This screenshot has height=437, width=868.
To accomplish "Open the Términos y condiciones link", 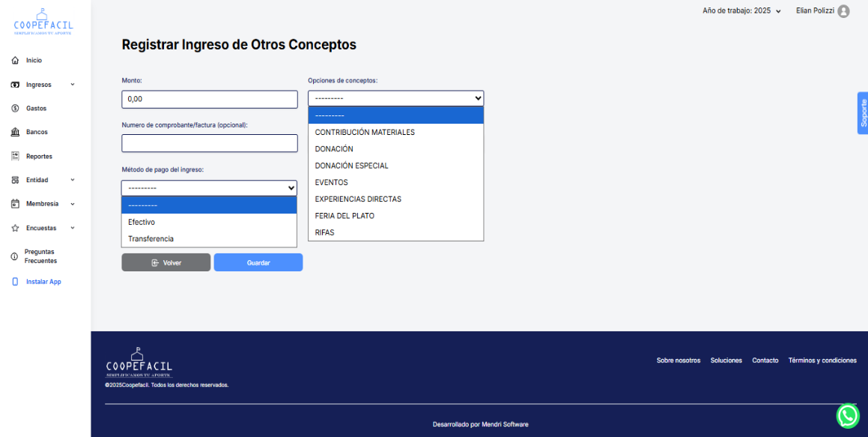I will click(x=822, y=361).
